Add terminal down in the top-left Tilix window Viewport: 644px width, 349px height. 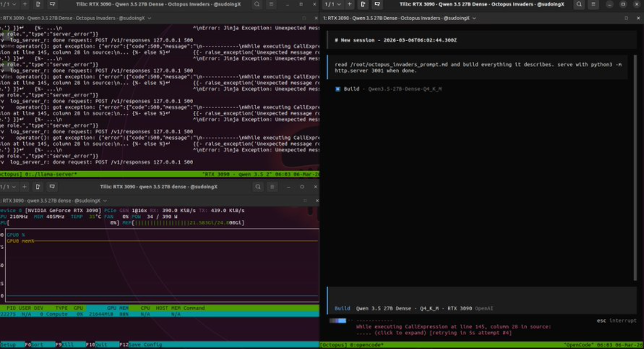click(52, 4)
